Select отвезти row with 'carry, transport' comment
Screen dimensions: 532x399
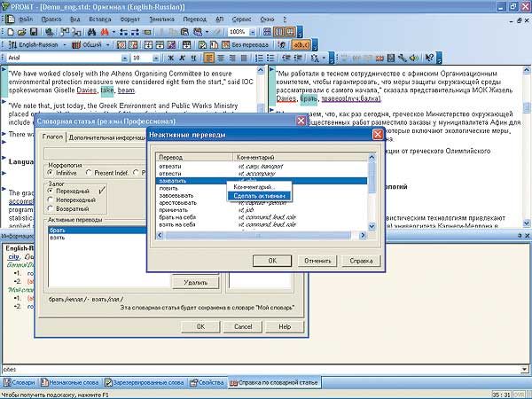point(262,167)
